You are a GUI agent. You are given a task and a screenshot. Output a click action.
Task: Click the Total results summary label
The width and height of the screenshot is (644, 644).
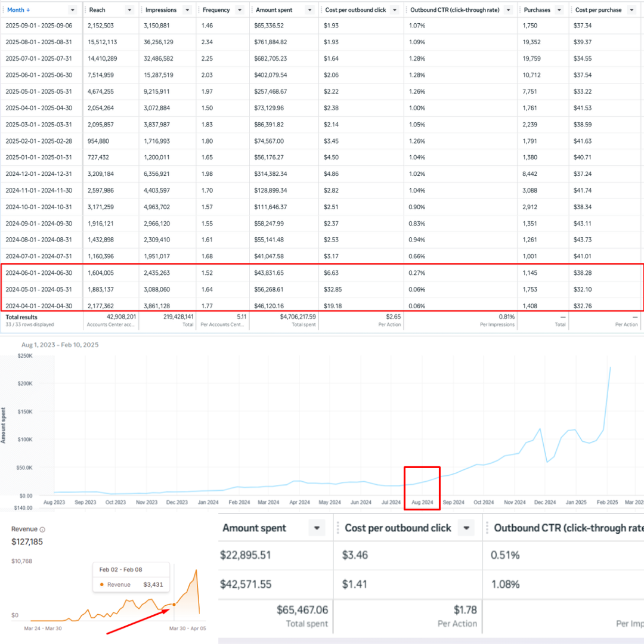click(x=23, y=317)
